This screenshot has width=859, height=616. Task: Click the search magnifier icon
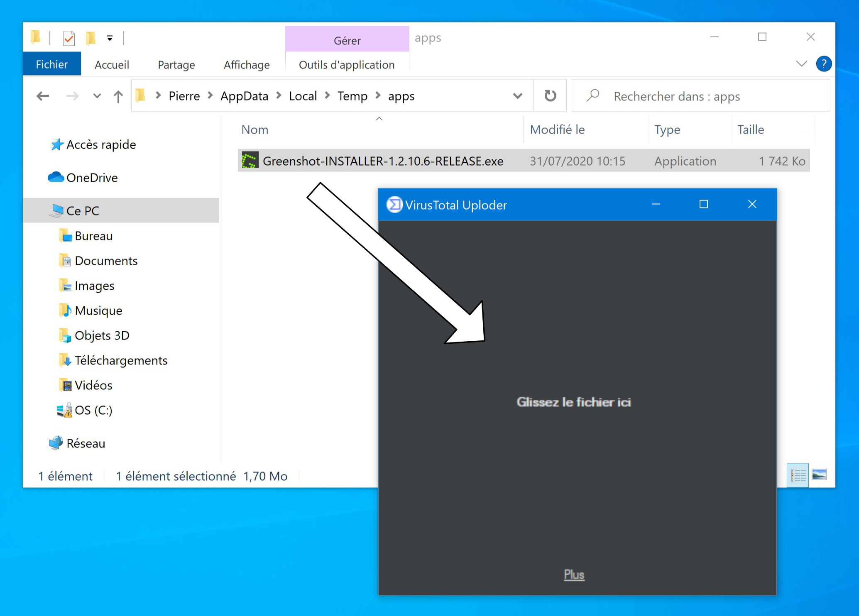tap(593, 95)
